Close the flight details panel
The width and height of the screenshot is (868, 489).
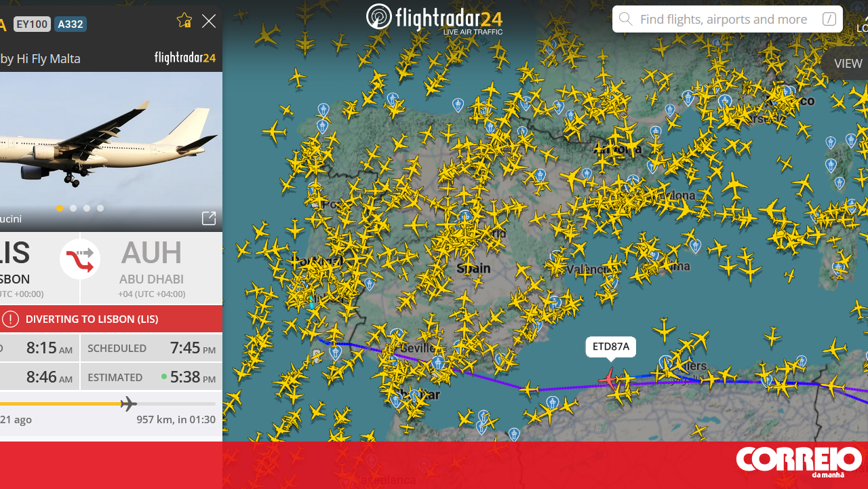[x=209, y=21]
